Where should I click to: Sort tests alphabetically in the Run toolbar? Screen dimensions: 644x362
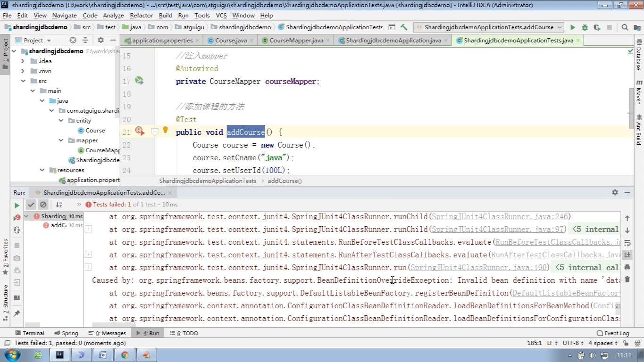[x=59, y=205]
